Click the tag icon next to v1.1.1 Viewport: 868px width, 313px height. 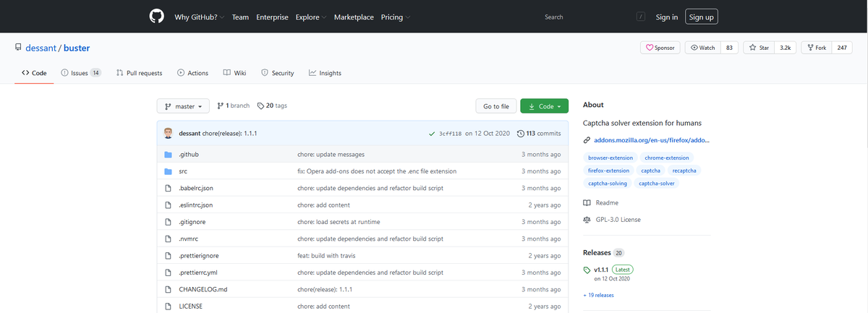coord(587,270)
